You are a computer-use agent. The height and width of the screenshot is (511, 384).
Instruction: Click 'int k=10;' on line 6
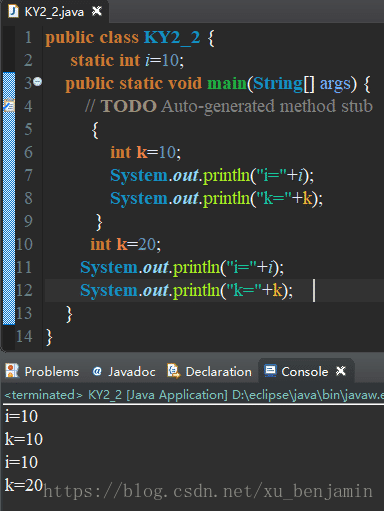(x=146, y=152)
